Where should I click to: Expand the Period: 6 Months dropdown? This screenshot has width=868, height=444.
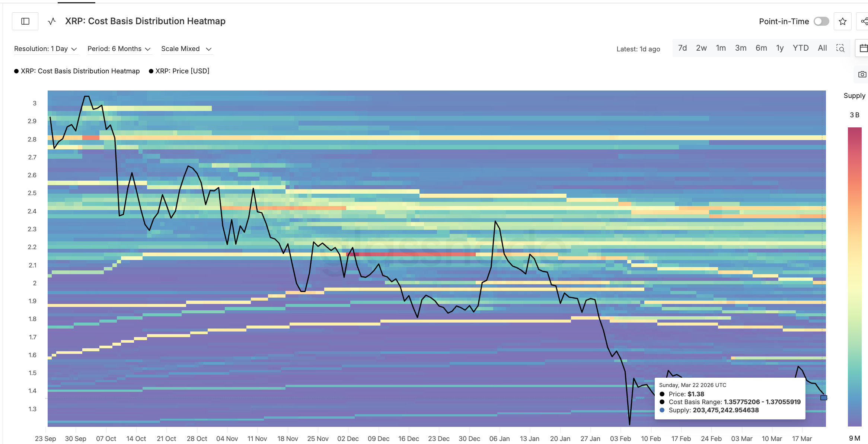(x=119, y=48)
